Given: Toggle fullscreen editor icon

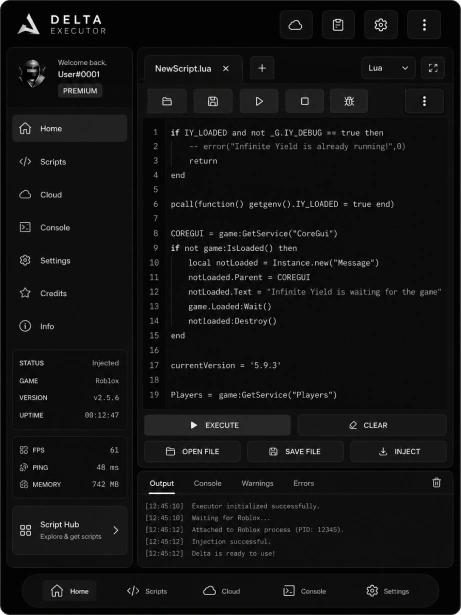Looking at the screenshot, I should click(x=433, y=68).
